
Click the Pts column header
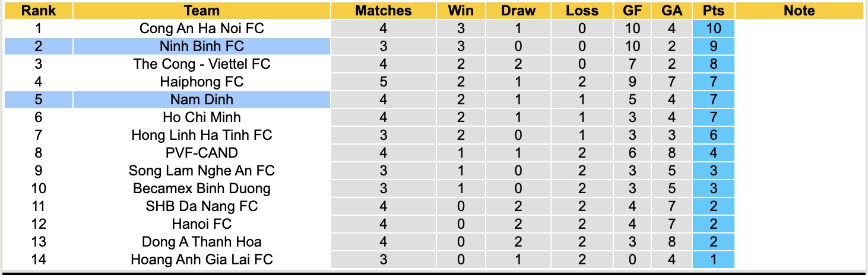tap(713, 11)
